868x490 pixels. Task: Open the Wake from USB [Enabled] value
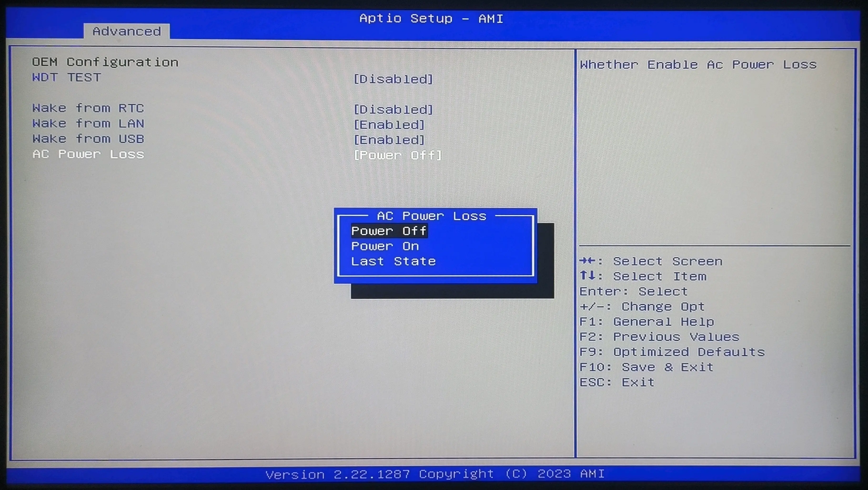coord(389,140)
